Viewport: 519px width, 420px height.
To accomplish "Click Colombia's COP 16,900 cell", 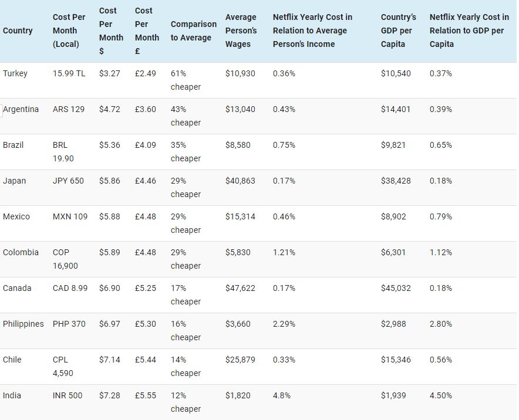I will [x=65, y=259].
